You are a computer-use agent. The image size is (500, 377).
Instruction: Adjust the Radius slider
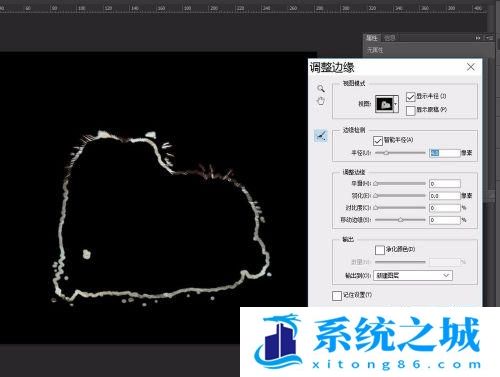coord(400,153)
